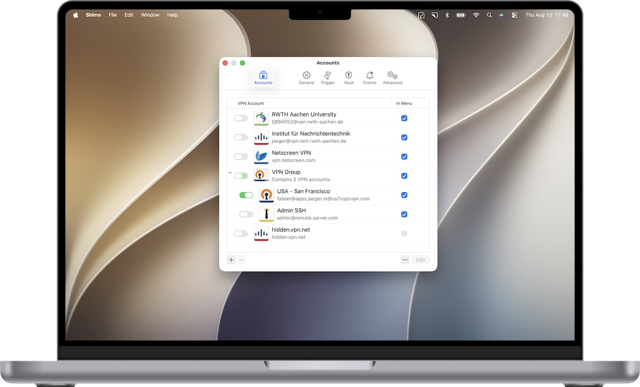Image resolution: width=640 pixels, height=387 pixels.
Task: Toggle Institut für Nachrichtentechnik connection switch
Action: [241, 138]
